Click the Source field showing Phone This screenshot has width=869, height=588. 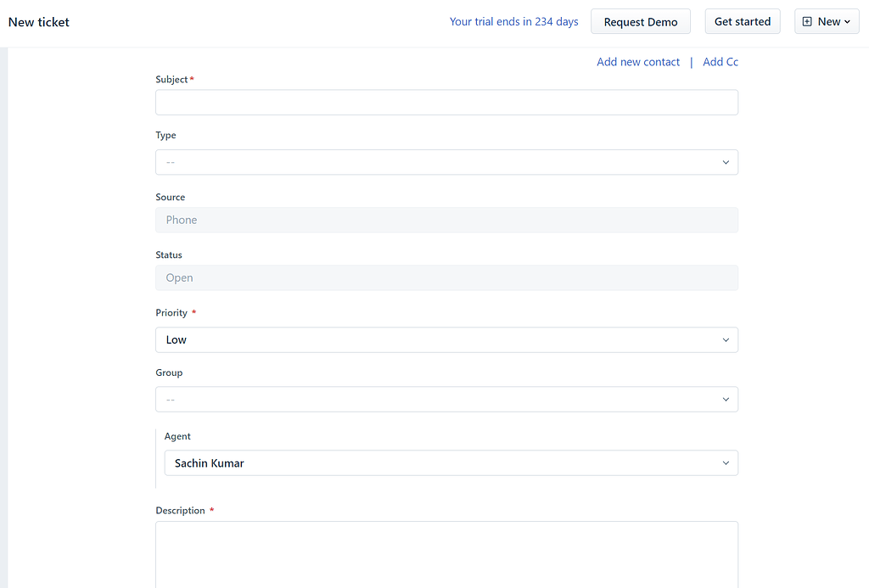point(446,220)
